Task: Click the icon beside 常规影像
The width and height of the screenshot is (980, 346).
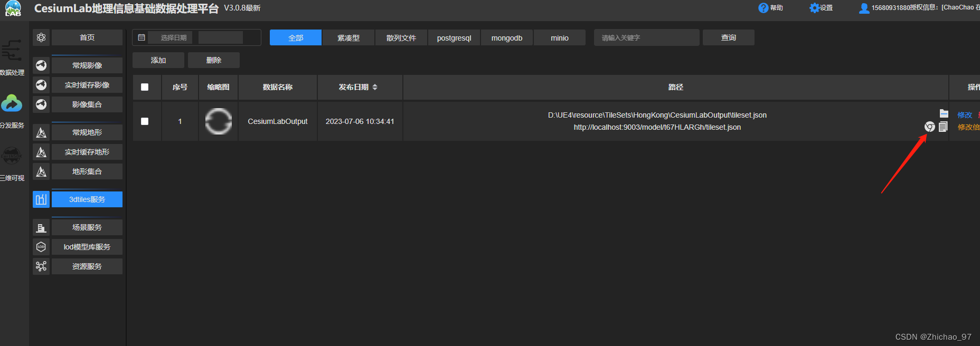Action: 41,65
